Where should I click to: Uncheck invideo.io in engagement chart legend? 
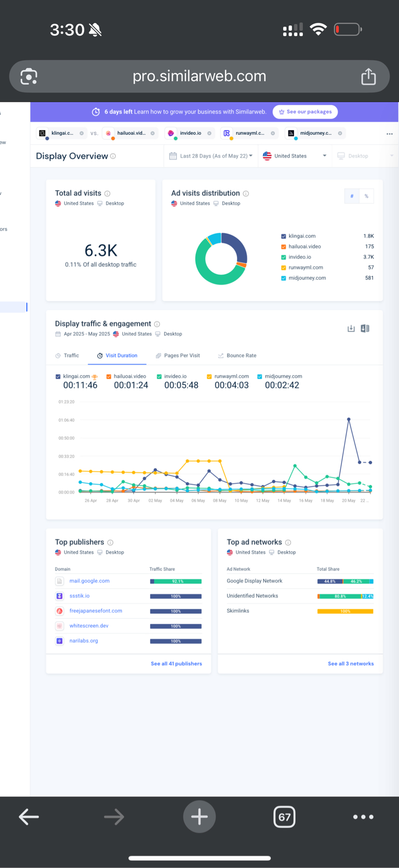159,377
